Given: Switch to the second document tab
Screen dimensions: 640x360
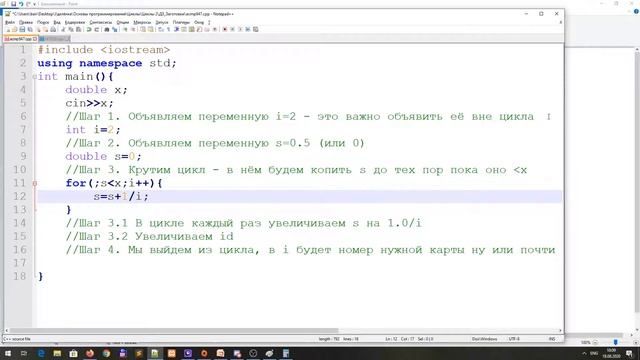Looking at the screenshot, I should coord(55,39).
